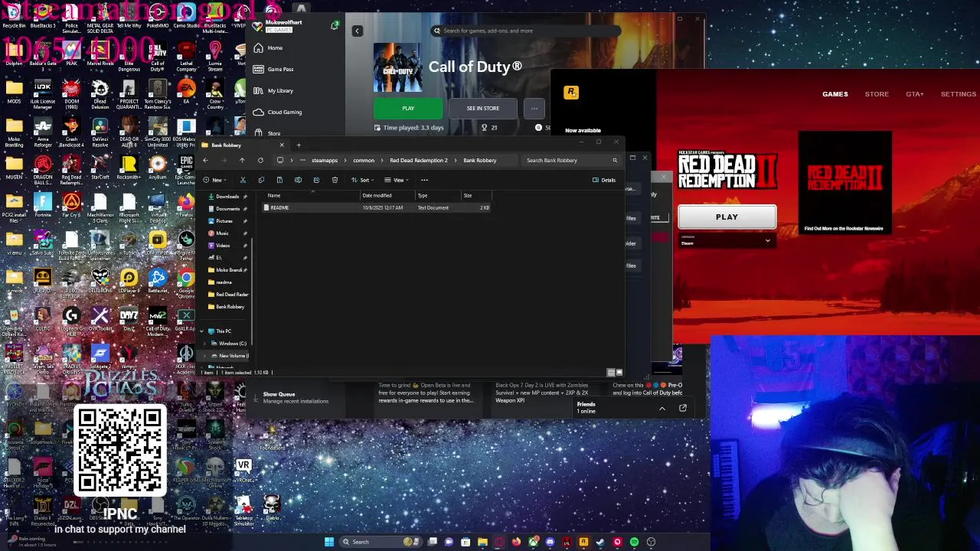Open My Library in Xbox sidebar
Viewport: 980px width, 551px height.
coord(279,90)
